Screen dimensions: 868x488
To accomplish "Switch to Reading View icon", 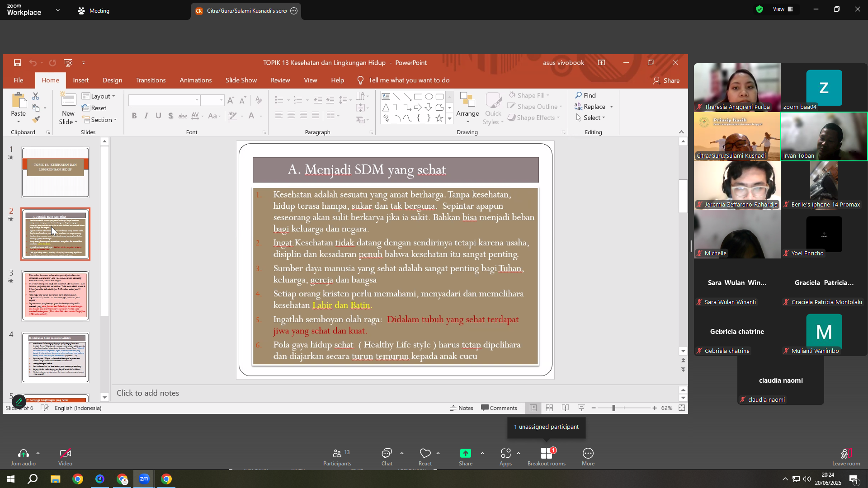I will (565, 408).
